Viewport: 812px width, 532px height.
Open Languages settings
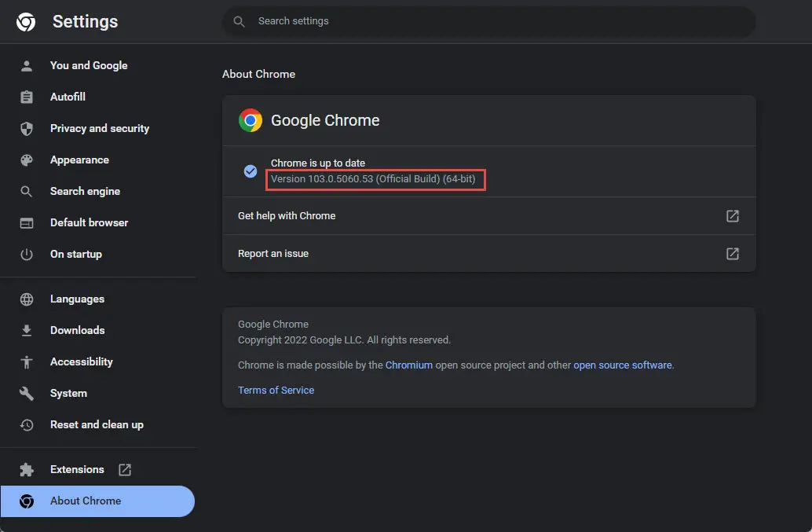[x=97, y=299]
